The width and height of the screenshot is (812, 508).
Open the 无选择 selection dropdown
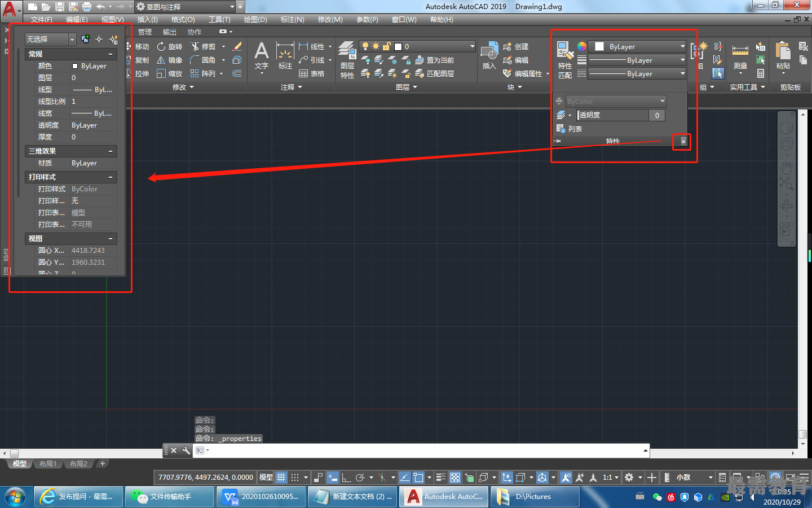click(50, 40)
